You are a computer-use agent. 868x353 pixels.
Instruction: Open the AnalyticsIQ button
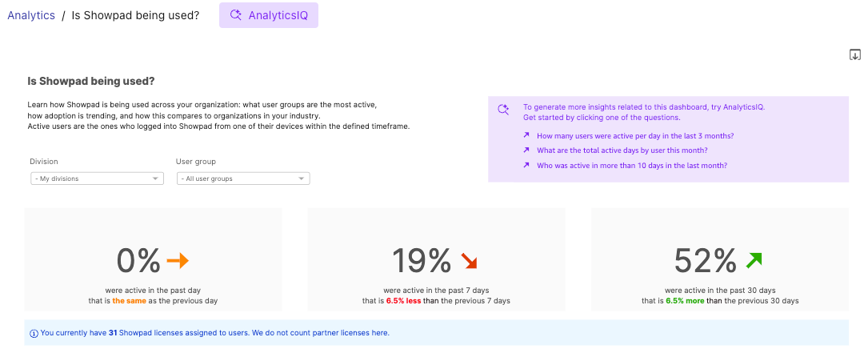[x=269, y=15]
